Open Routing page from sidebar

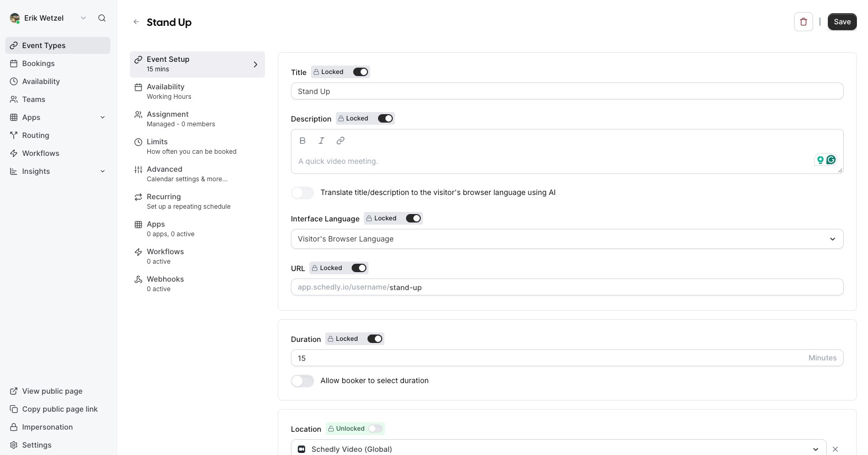click(58, 135)
